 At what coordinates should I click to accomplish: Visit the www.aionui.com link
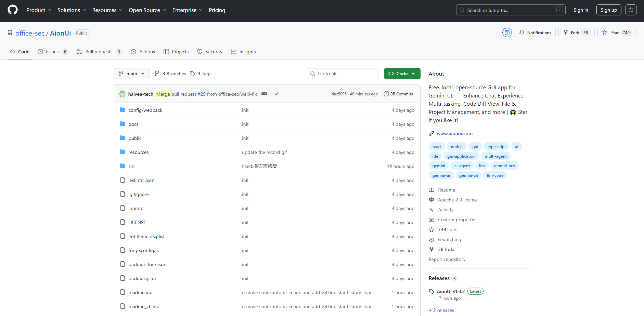click(x=454, y=133)
